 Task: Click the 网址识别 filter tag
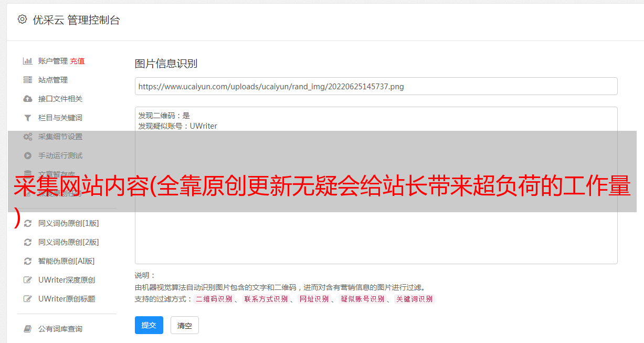314,299
